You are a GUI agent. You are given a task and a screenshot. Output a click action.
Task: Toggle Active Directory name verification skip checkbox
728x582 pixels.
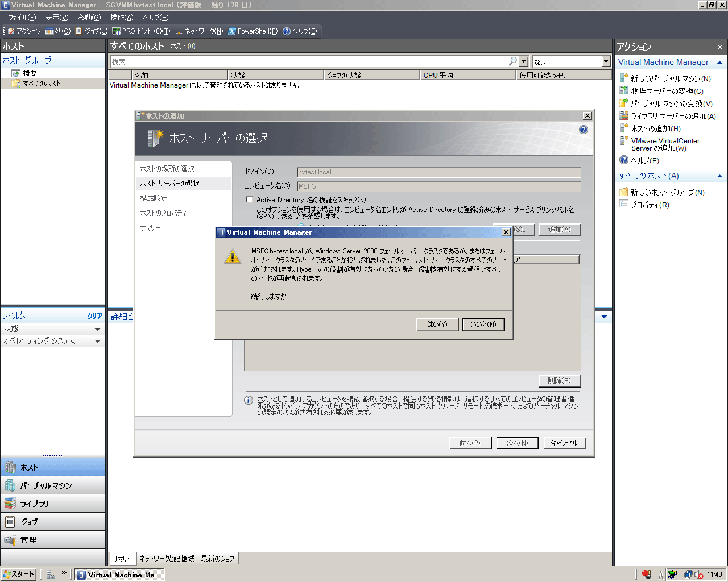point(249,200)
